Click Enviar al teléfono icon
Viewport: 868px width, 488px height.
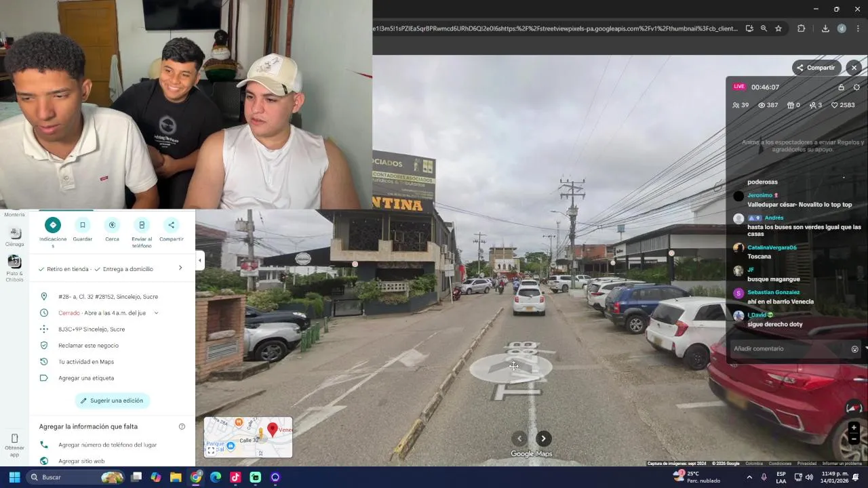click(142, 225)
